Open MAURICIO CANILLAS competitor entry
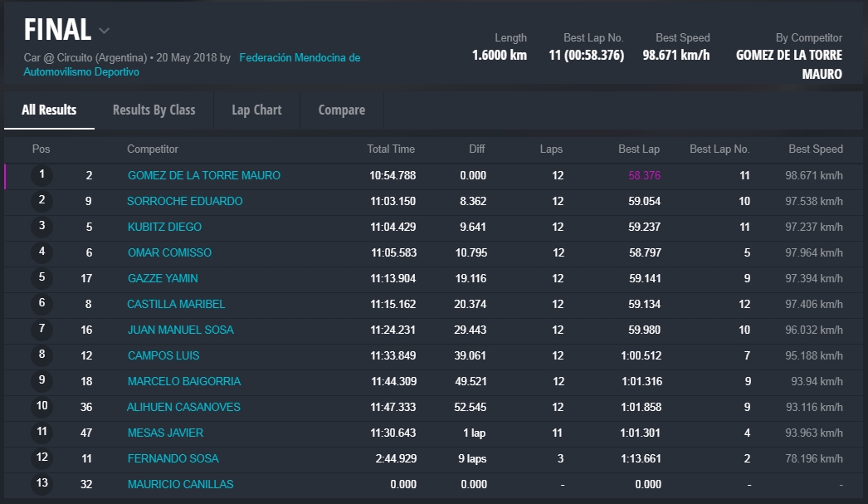The width and height of the screenshot is (868, 504). pos(180,485)
